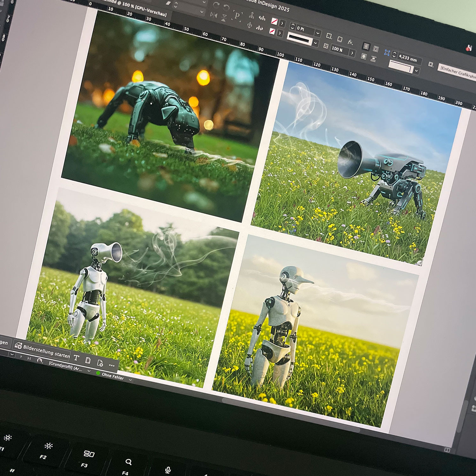Click the add page icon in contextual bar
The width and height of the screenshot is (476, 476).
point(100,363)
